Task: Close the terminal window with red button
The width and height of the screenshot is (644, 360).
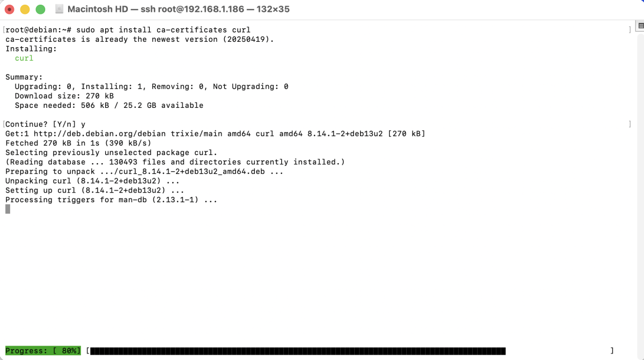Action: [9, 10]
